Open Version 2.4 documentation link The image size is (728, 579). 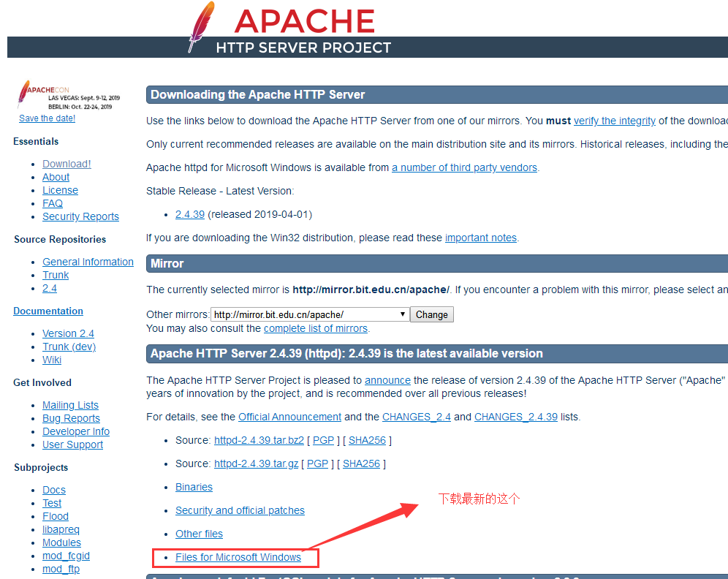pyautogui.click(x=68, y=333)
